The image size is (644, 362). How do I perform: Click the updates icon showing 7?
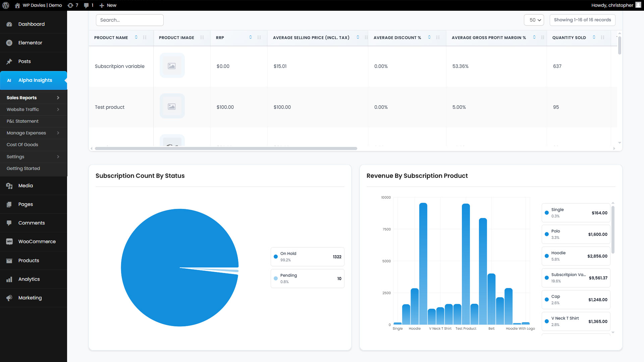(x=70, y=5)
